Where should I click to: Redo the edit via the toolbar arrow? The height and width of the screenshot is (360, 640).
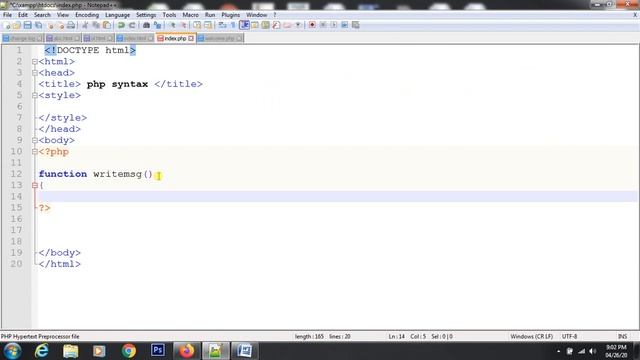[x=132, y=25]
